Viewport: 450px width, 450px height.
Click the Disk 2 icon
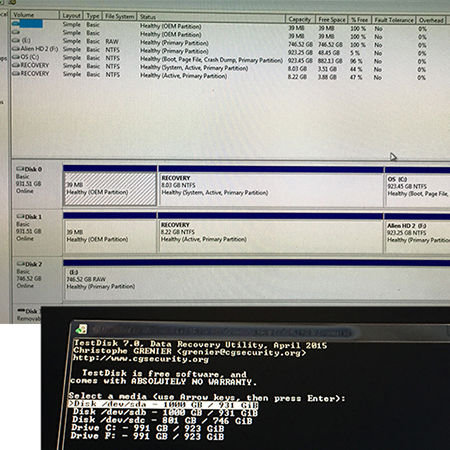[x=20, y=264]
